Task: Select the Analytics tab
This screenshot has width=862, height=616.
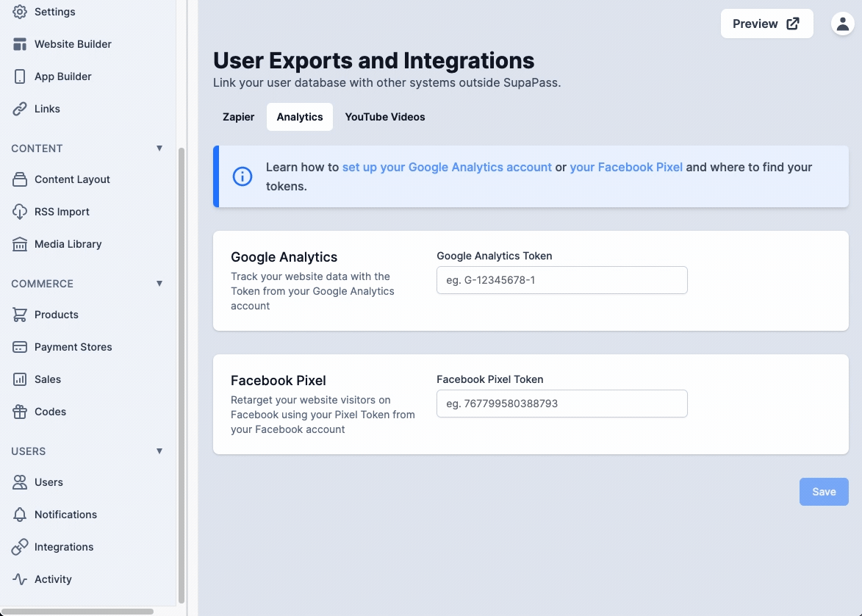Action: 300,117
